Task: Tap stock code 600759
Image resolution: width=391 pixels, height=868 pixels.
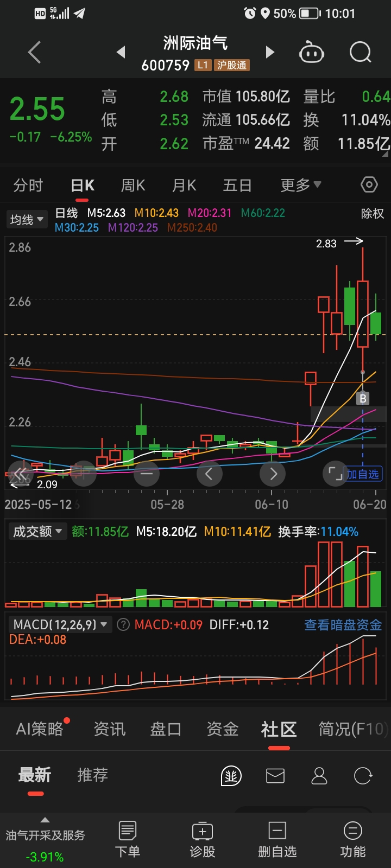Action: (165, 66)
